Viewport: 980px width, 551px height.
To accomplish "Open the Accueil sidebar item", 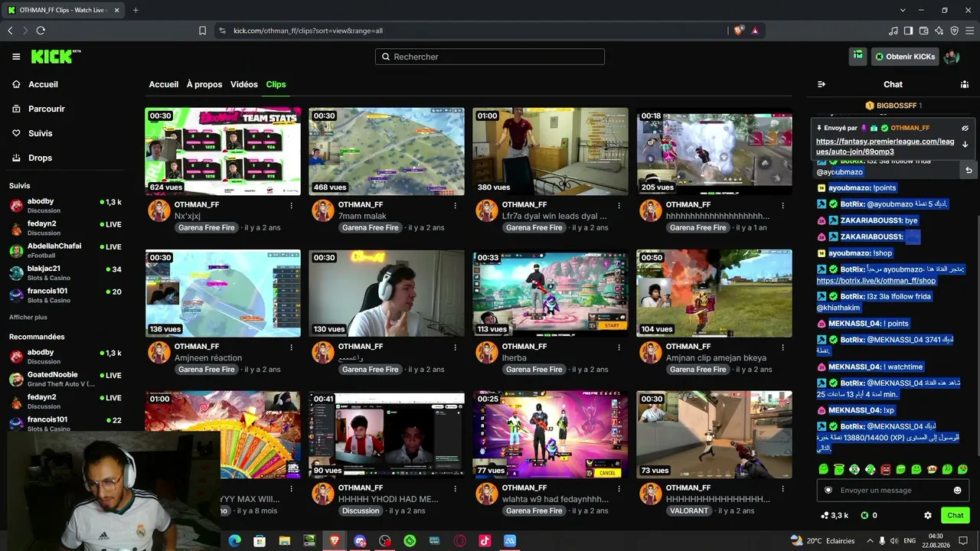I will (x=43, y=84).
